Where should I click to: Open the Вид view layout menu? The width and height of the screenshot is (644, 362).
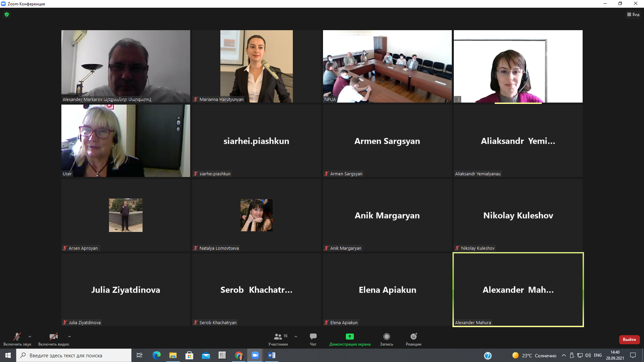coord(633,14)
